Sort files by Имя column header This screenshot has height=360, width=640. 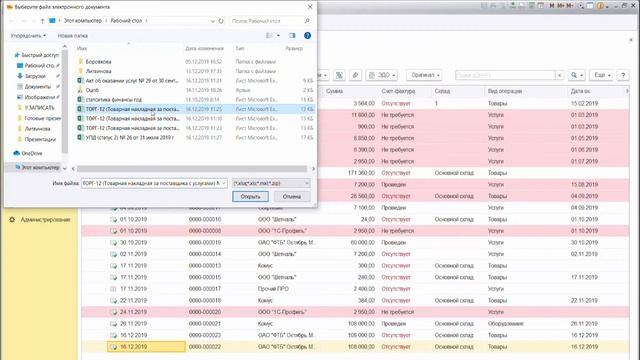82,48
